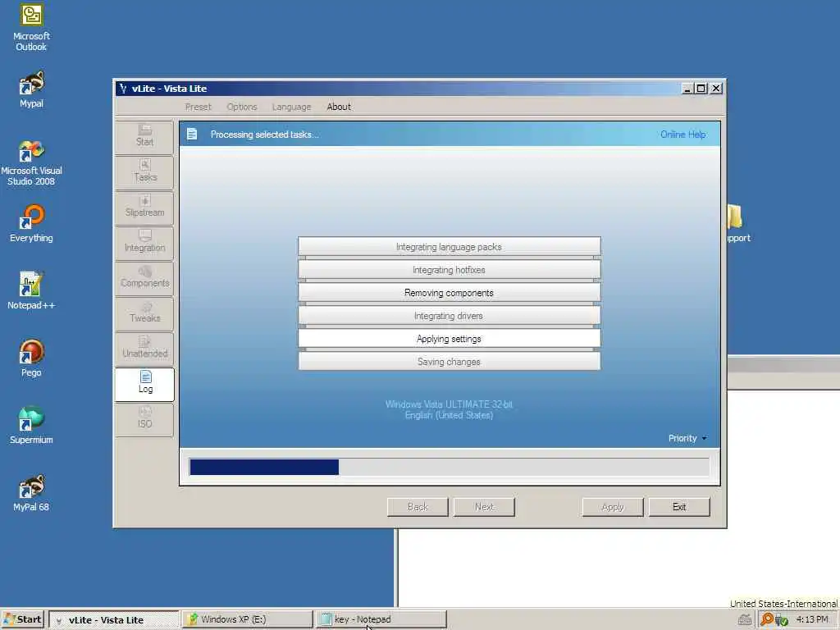
Task: Select Microsoft Visual Studio 2008 shortcut
Action: pyautogui.click(x=31, y=163)
